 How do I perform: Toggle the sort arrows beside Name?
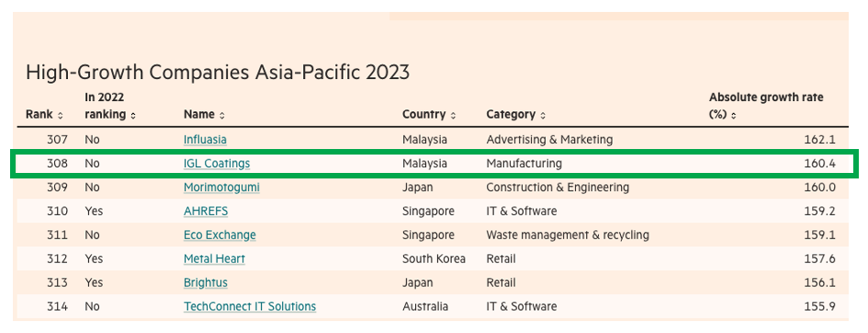[222, 116]
